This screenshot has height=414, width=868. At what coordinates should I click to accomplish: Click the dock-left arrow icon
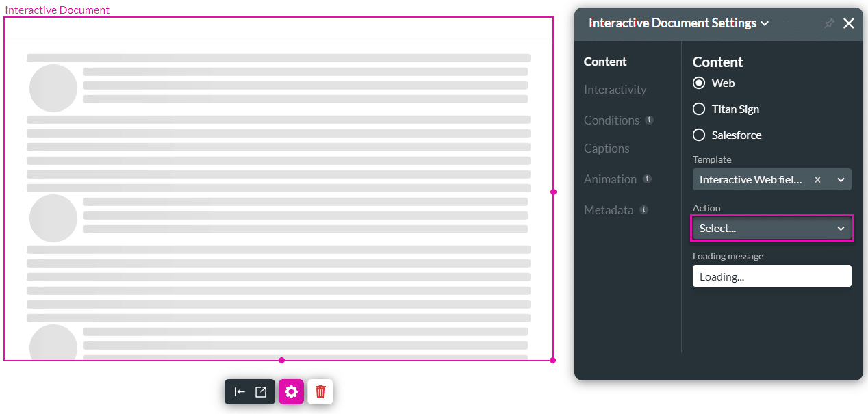(240, 391)
